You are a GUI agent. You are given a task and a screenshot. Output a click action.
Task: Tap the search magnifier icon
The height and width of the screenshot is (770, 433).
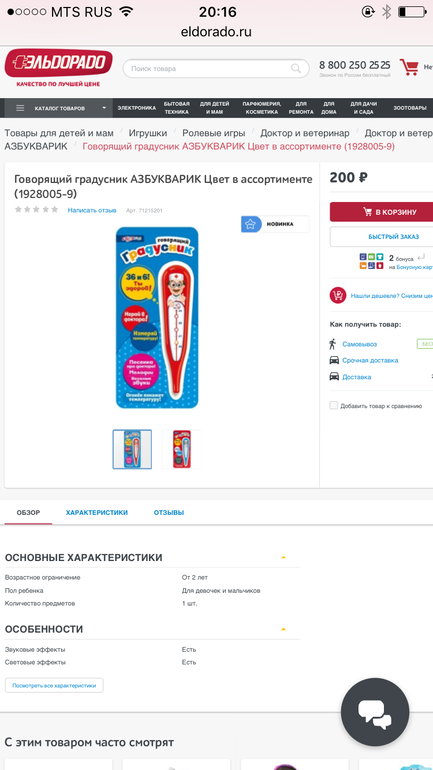point(296,68)
